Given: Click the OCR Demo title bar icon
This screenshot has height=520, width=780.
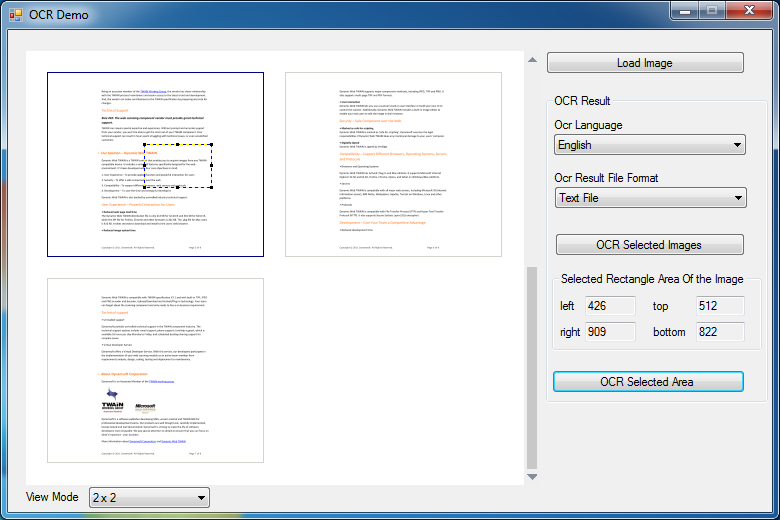Looking at the screenshot, I should point(14,14).
